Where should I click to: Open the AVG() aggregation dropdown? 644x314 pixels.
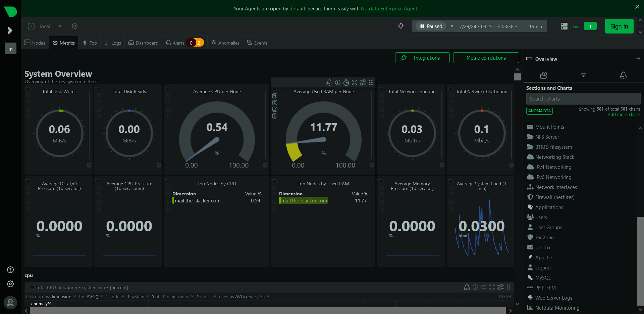pos(91,297)
